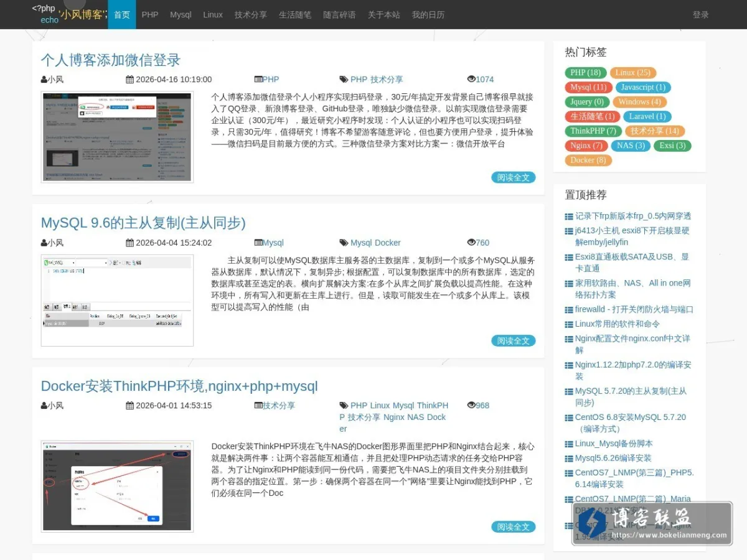
Task: Click the eye icon beside view count 968
Action: click(471, 406)
